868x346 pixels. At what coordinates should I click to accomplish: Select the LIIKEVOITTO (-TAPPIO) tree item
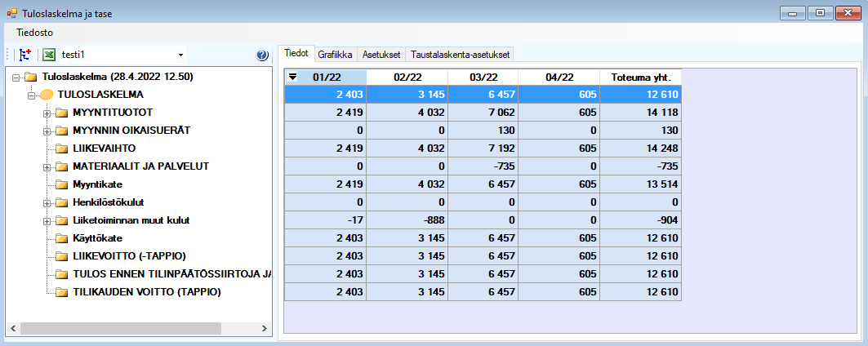click(x=129, y=256)
